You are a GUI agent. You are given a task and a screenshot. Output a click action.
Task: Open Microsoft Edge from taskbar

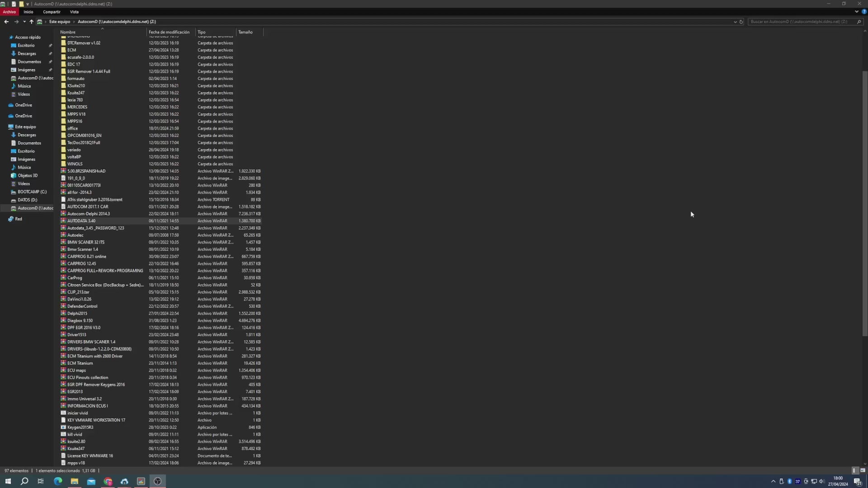(58, 481)
